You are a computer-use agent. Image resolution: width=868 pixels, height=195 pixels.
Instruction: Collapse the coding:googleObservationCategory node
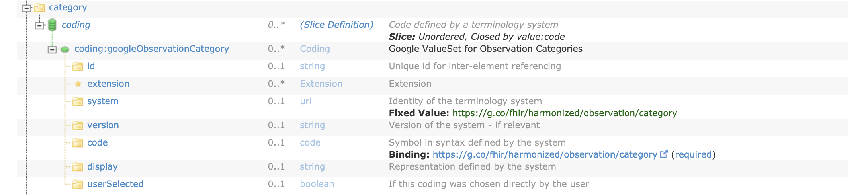point(52,50)
